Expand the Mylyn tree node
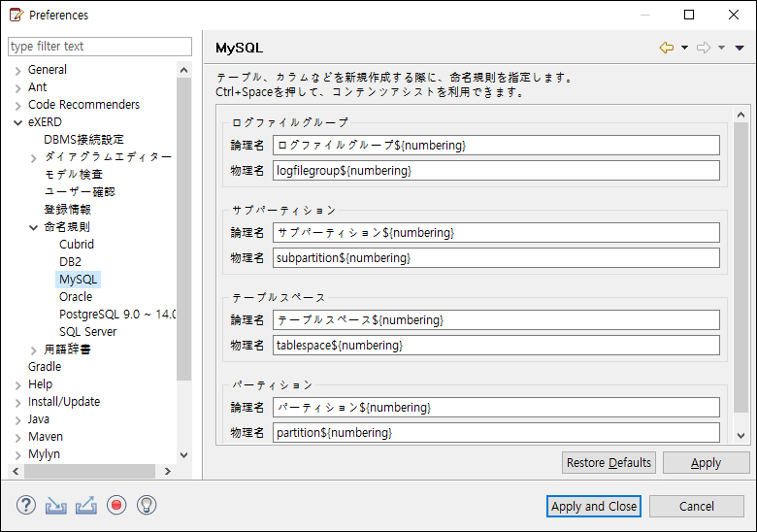Screen dimensions: 757x532 point(17,454)
